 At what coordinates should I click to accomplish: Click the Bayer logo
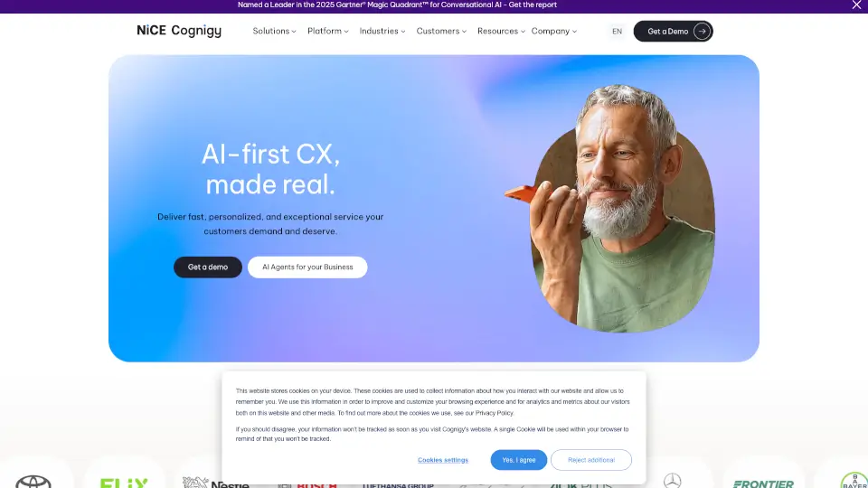854,480
